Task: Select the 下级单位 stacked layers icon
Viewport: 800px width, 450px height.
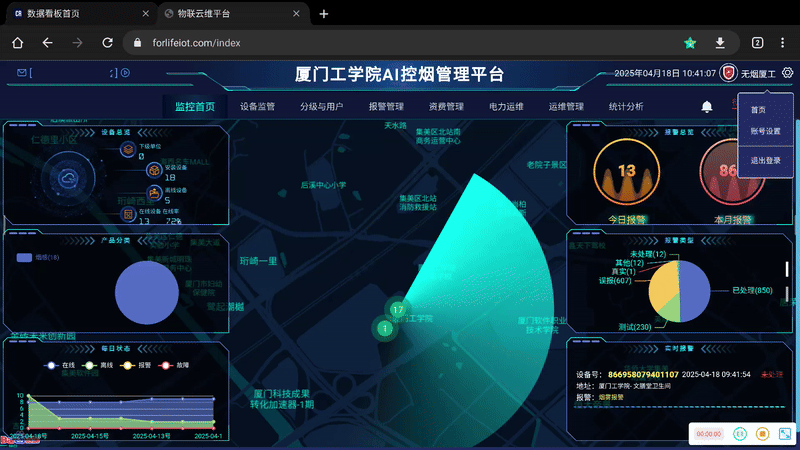Action: point(128,149)
